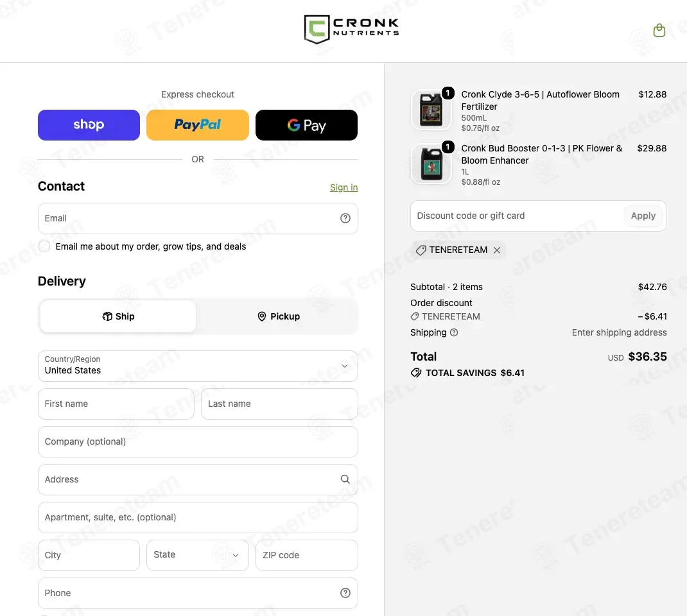Focus the First name field
Image resolution: width=687 pixels, height=616 pixels.
point(116,404)
